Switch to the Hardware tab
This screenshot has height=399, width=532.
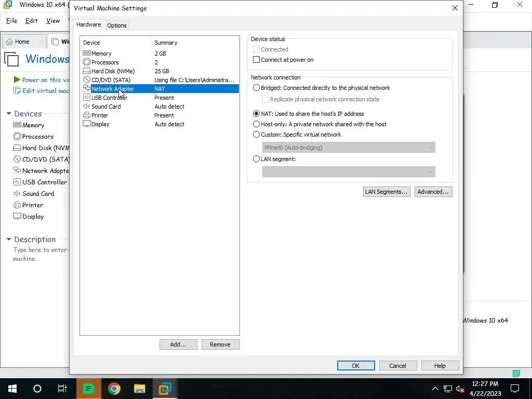tap(88, 24)
